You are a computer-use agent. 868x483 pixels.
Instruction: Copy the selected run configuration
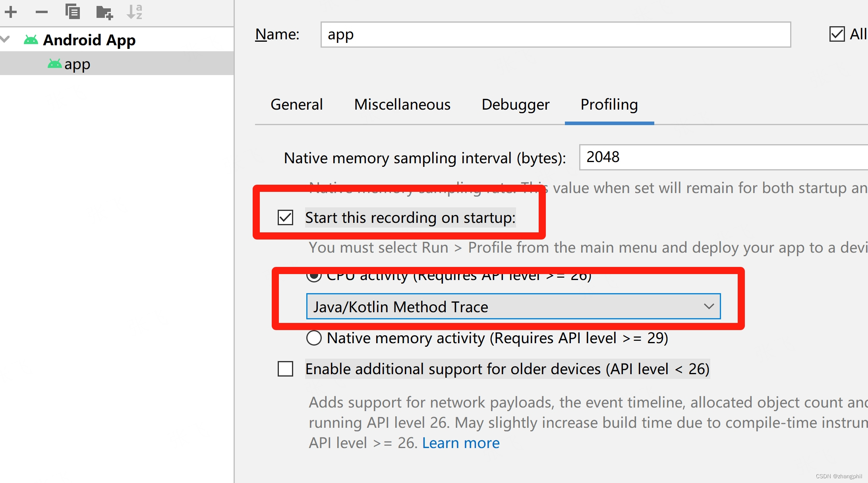pos(72,12)
